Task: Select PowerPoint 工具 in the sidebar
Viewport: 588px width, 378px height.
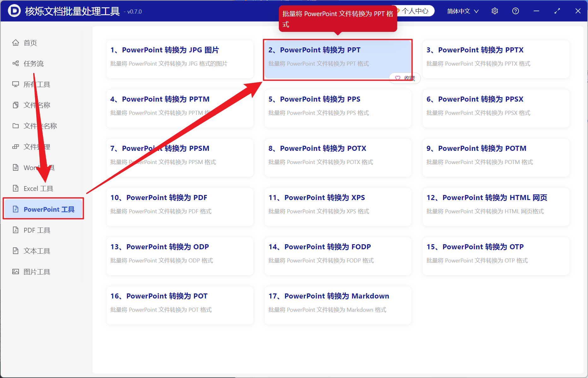Action: (44, 209)
